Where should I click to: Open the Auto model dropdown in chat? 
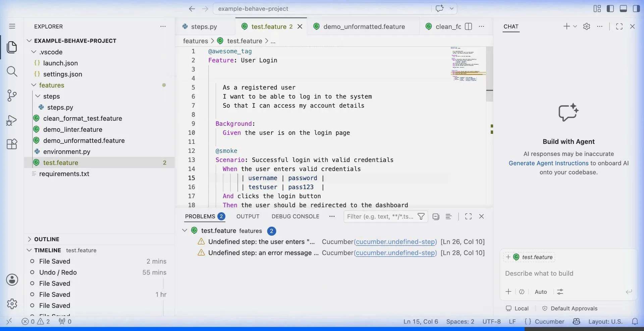point(541,292)
